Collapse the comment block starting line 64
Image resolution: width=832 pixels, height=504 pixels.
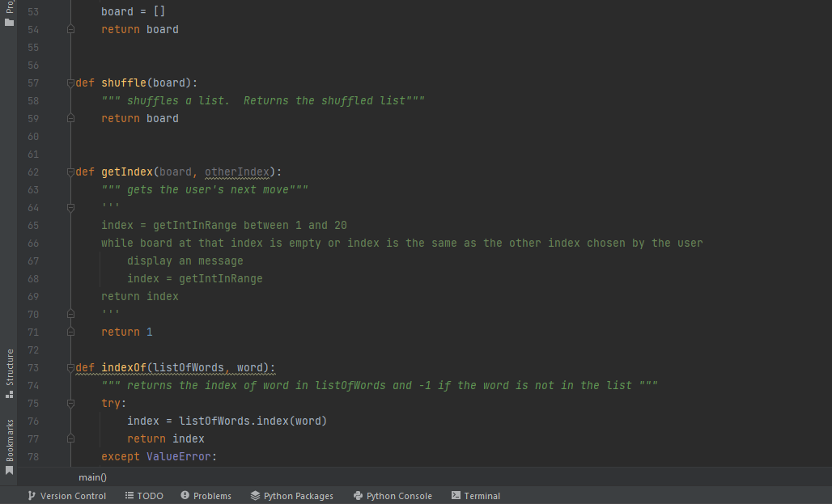[x=70, y=207]
